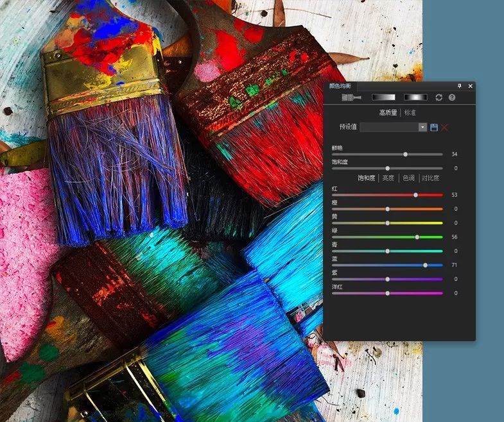The width and height of the screenshot is (504, 422).
Task: Open the 色调 channel tab
Action: (x=408, y=178)
